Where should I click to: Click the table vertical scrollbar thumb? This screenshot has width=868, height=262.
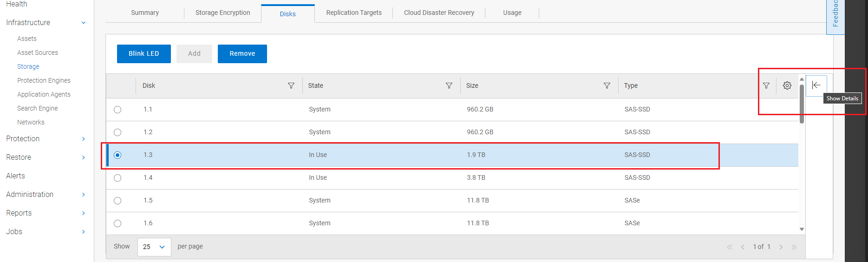(802, 104)
